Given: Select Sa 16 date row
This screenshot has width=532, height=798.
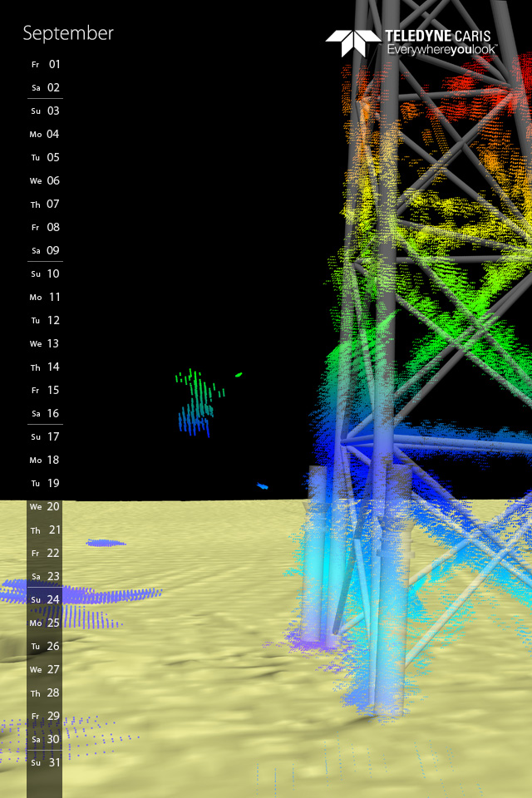Looking at the screenshot, I should click(45, 413).
